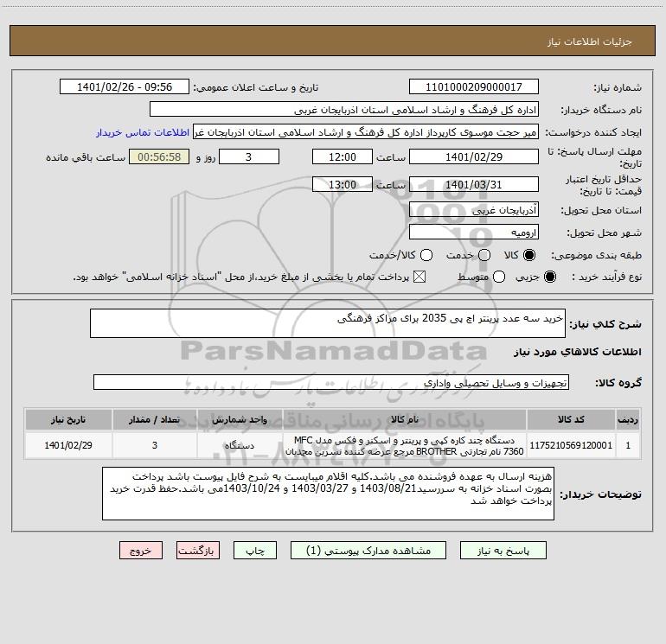Screen dimensions: 666x644
Task: Click the price validity date 1401/03/31 field
Action: point(474,184)
